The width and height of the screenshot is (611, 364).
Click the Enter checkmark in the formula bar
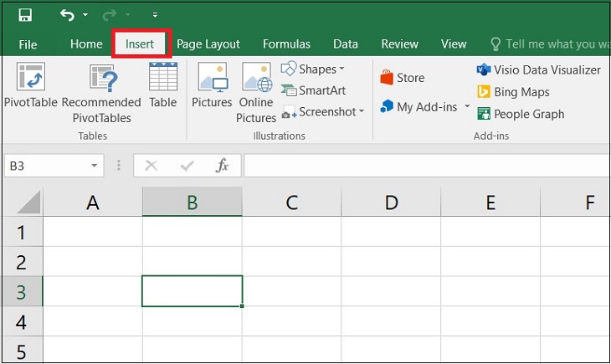187,166
